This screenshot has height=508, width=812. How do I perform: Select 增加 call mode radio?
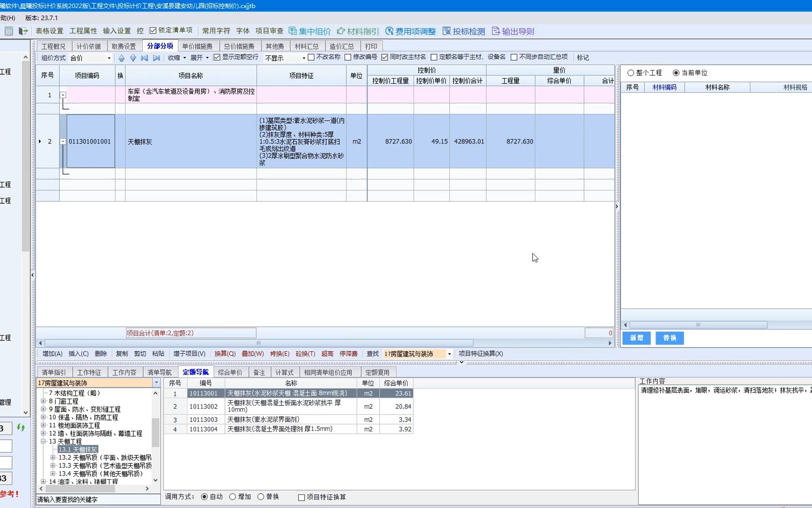tap(232, 497)
